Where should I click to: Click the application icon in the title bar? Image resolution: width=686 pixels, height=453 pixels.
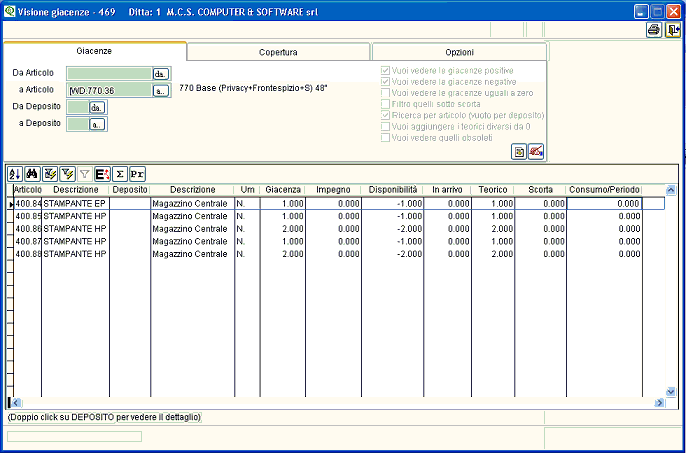[9, 11]
